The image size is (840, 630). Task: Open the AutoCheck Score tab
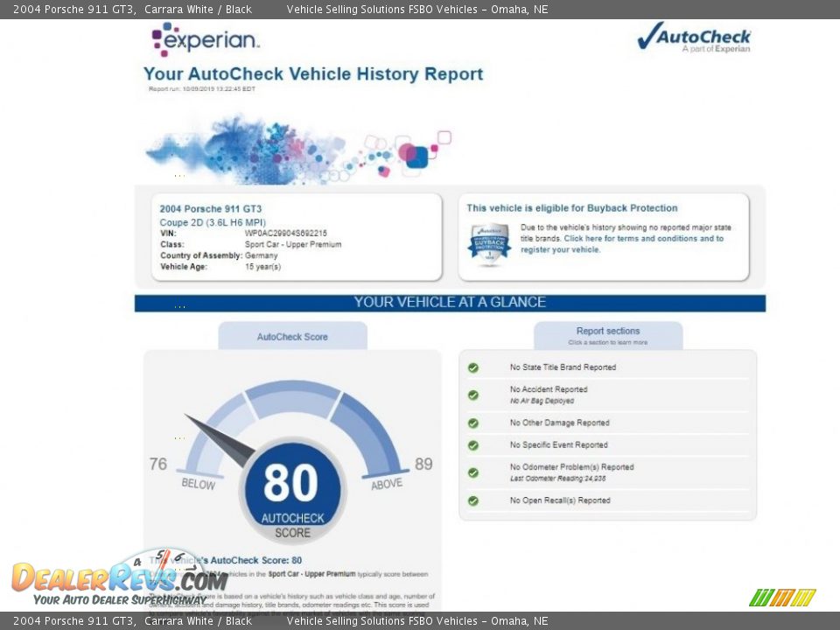coord(292,336)
